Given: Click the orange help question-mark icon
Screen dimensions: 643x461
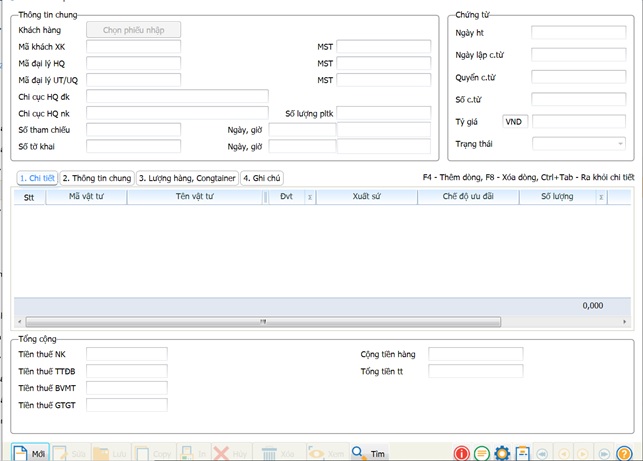Looking at the screenshot, I should (625, 453).
